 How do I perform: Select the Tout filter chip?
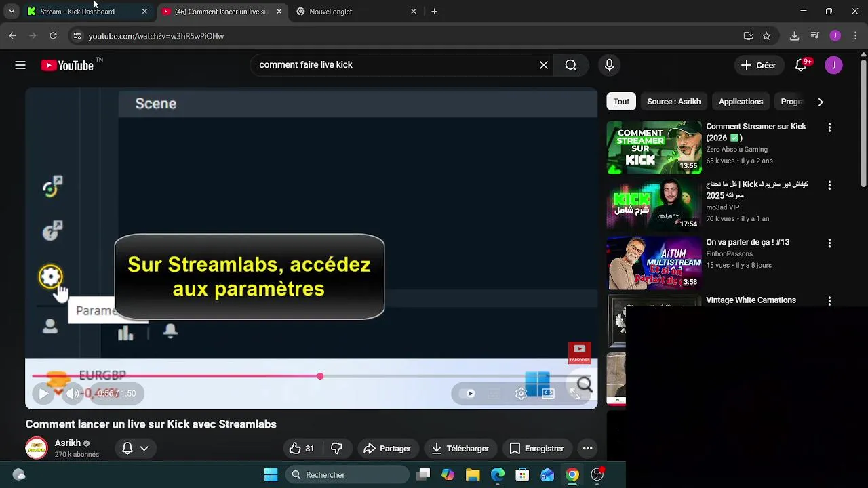tap(622, 102)
